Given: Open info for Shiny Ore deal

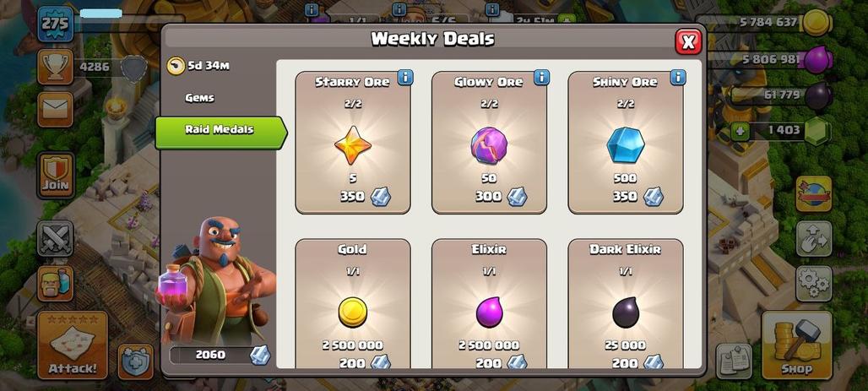Looking at the screenshot, I should pos(677,78).
